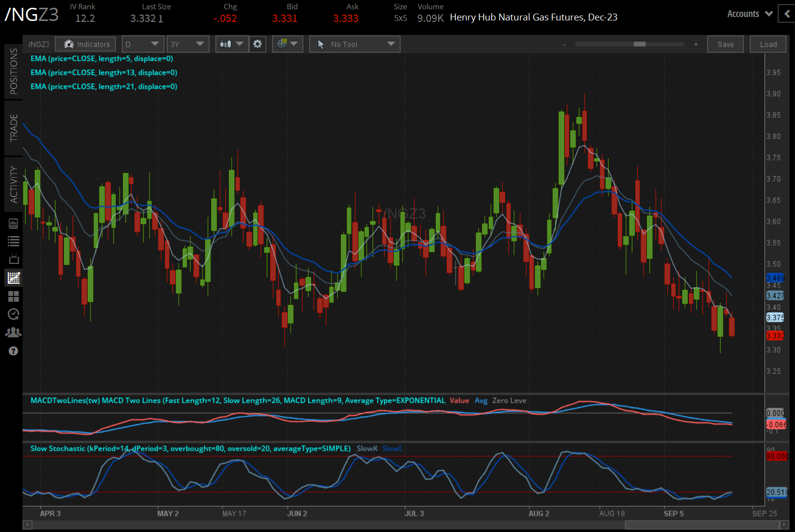This screenshot has width=795, height=532.
Task: Collapse the right panel with arrow button
Action: click(x=787, y=14)
